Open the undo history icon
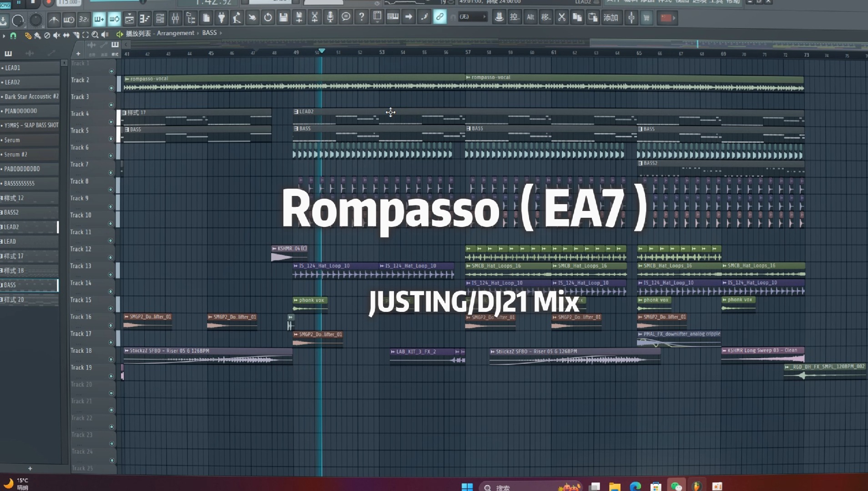Image resolution: width=868 pixels, height=491 pixels. coord(268,18)
